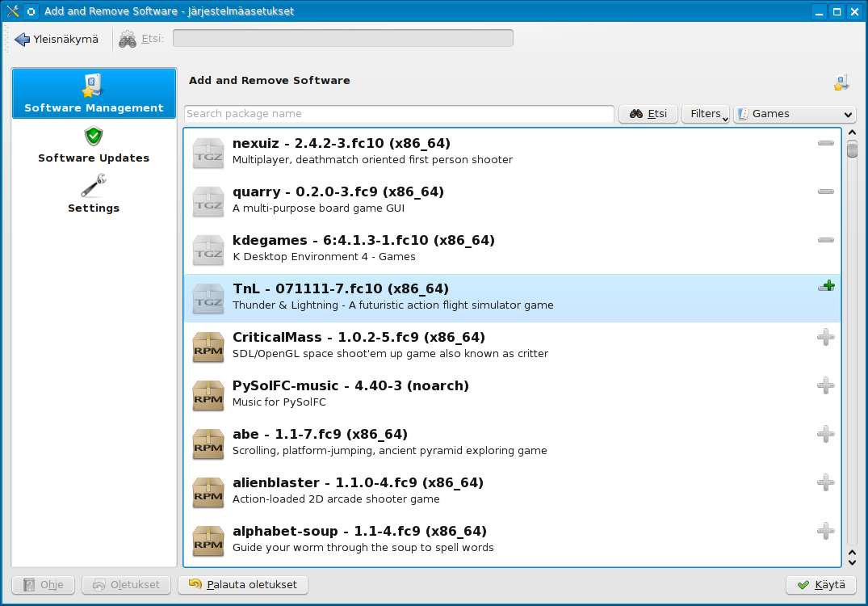
Task: Mark alienblaster for installation with plus icon
Action: coord(825,482)
